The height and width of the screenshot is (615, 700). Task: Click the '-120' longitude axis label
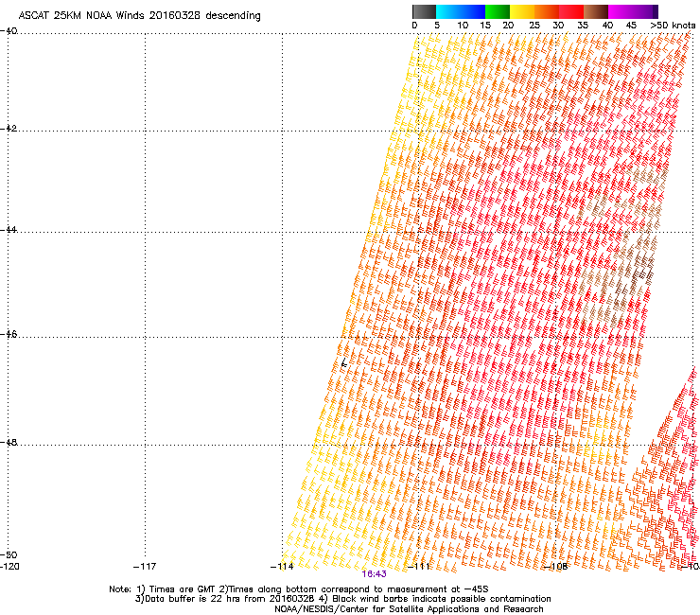pos(9,567)
